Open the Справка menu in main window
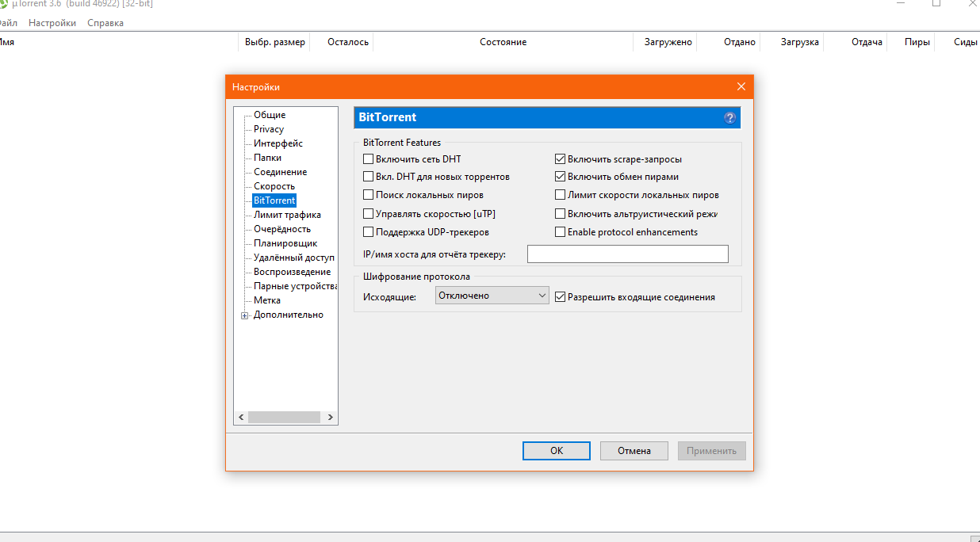 click(105, 23)
